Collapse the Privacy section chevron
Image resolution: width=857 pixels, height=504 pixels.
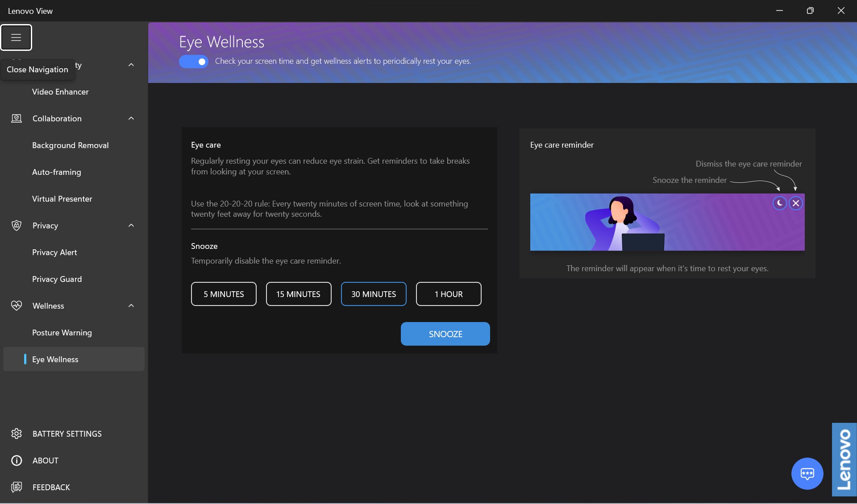point(131,225)
